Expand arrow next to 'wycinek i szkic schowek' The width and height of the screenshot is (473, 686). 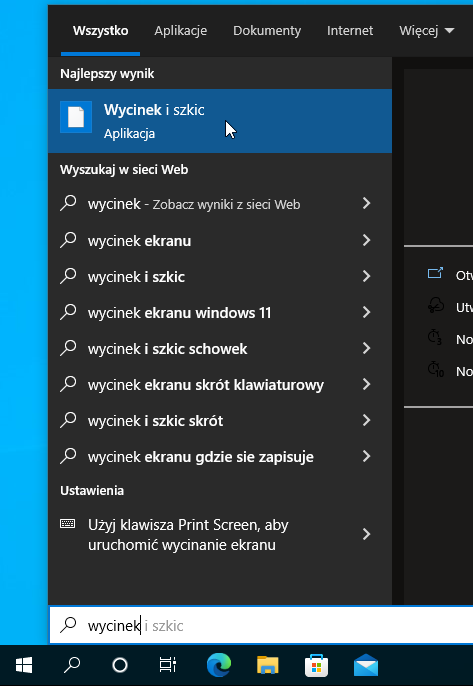[x=367, y=348]
